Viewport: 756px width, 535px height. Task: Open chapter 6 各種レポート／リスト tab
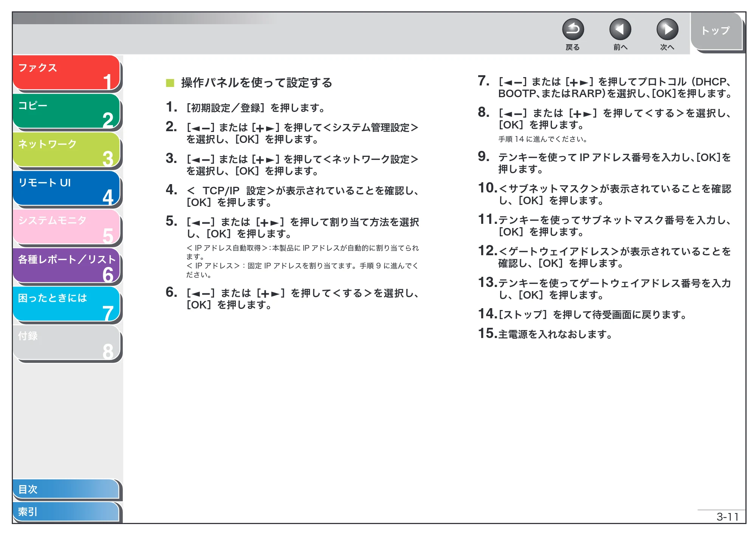[67, 265]
